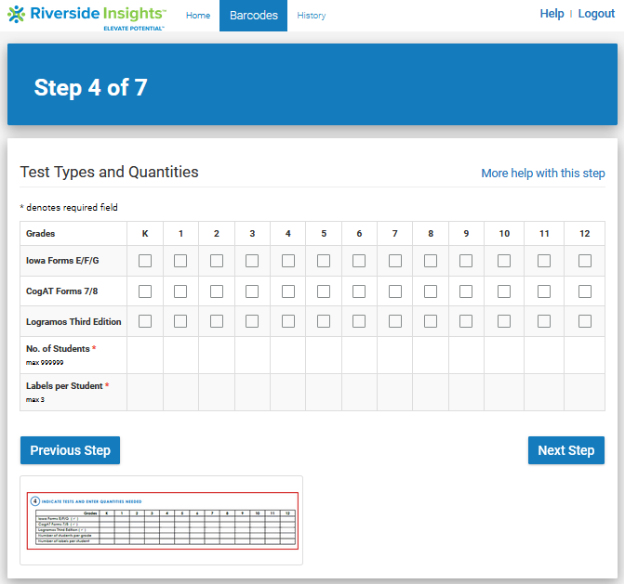Click the Test Types and Quantities heading
The height and width of the screenshot is (584, 624).
coord(109,172)
